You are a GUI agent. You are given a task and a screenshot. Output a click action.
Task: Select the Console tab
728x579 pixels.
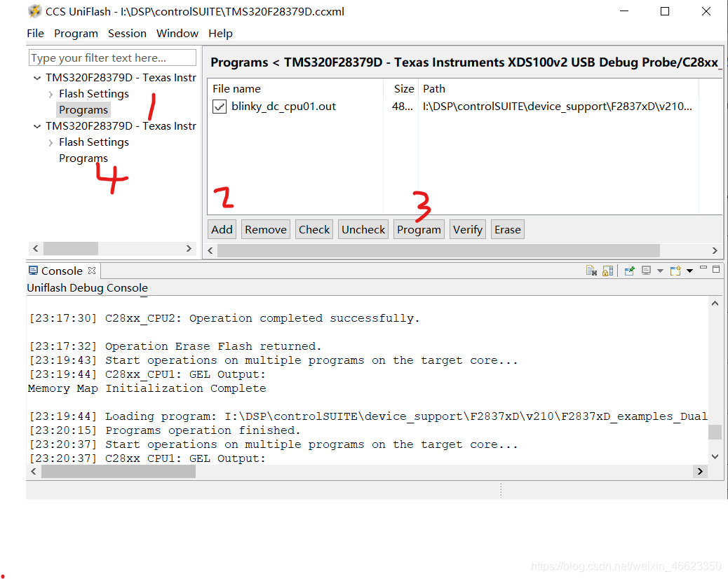point(62,271)
